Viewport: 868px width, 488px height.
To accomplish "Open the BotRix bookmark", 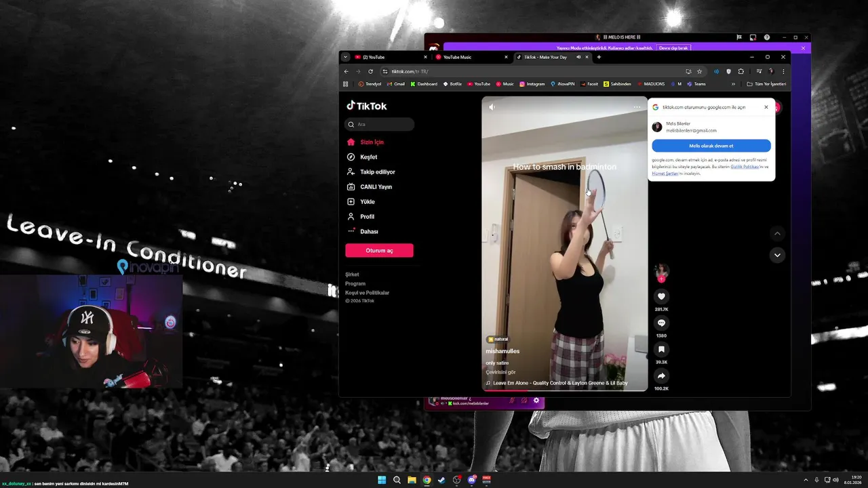I will tap(452, 84).
